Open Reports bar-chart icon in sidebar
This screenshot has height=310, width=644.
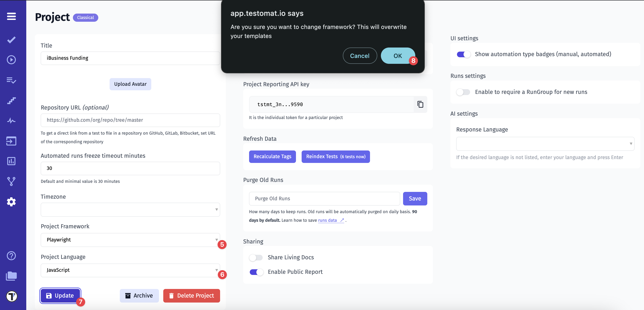tap(11, 161)
